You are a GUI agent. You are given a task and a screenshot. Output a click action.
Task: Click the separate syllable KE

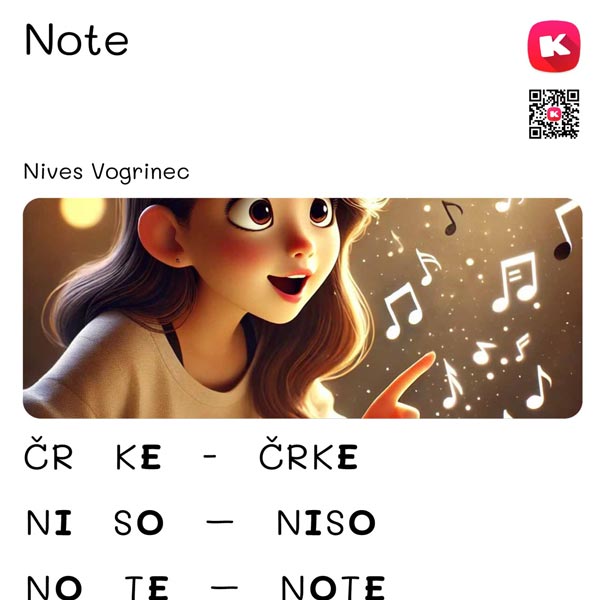[138, 457]
